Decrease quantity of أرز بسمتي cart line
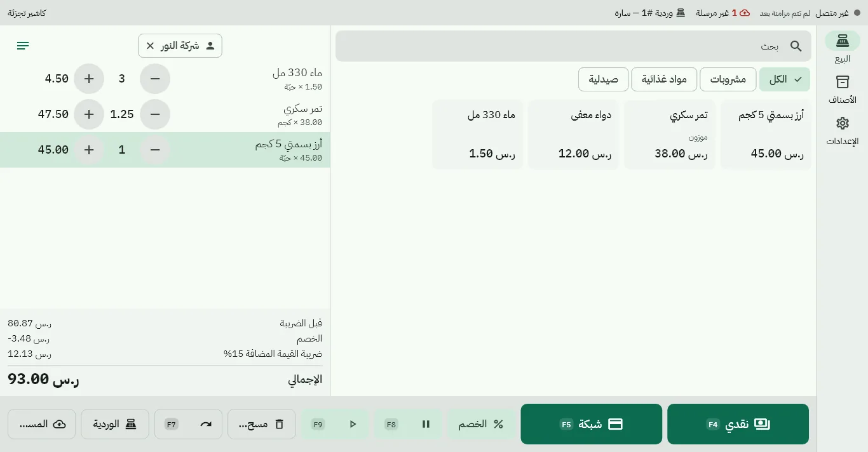Screen dimensions: 868x452 [x=155, y=150]
